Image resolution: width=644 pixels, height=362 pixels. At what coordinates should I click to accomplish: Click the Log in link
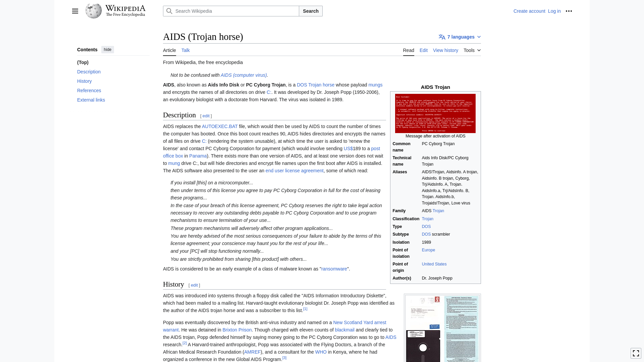coord(554,11)
